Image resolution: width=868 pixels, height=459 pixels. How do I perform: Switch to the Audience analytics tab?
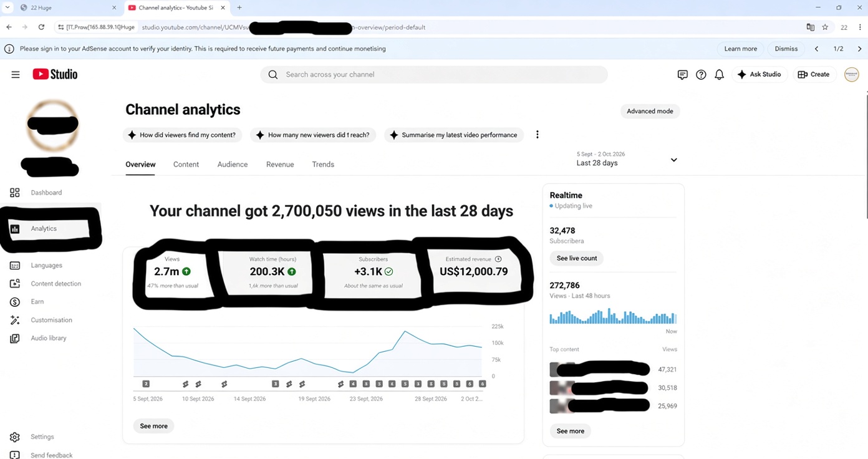233,165
